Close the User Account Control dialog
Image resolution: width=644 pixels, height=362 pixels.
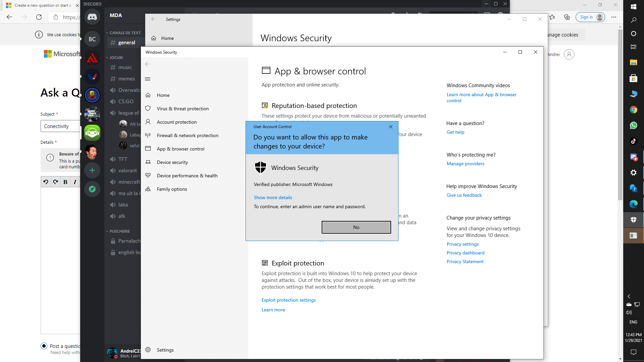391,127
